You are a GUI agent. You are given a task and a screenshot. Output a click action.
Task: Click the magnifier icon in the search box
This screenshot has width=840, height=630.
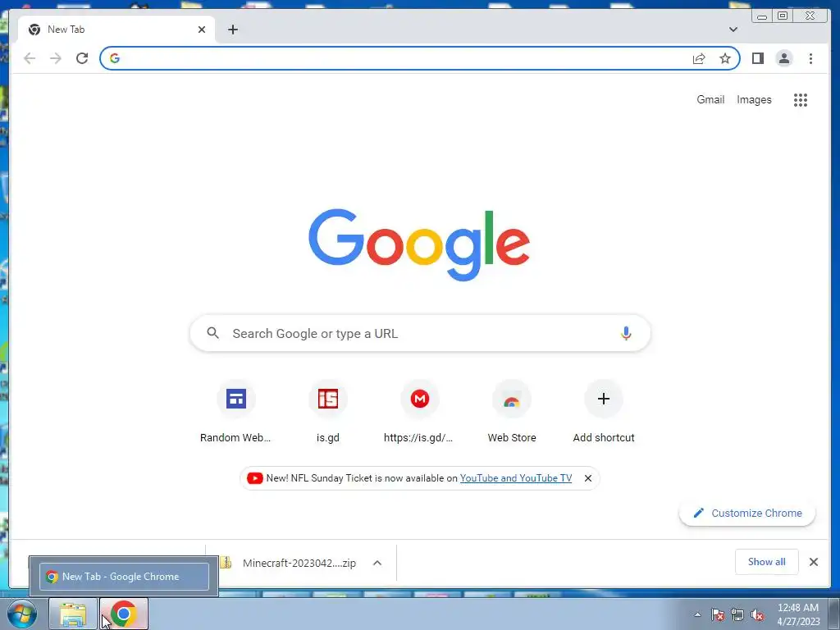(x=212, y=333)
